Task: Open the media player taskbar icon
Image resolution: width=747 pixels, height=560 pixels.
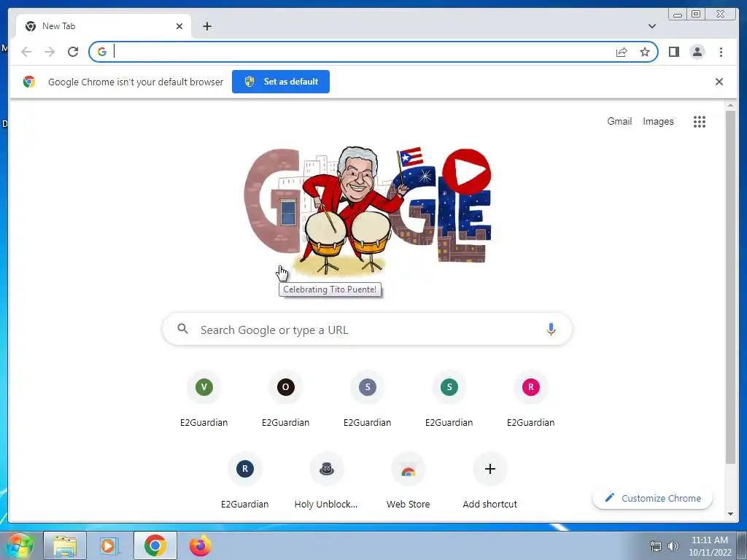Action: point(109,545)
